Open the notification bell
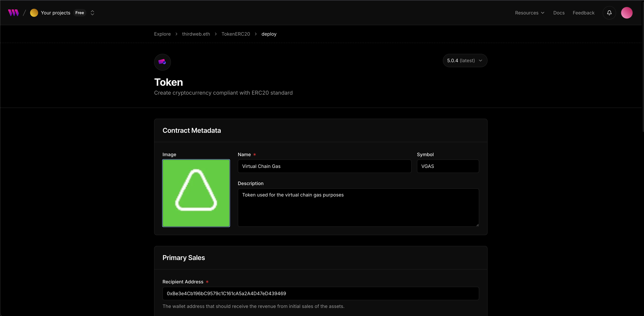This screenshot has height=316, width=644. [x=609, y=13]
